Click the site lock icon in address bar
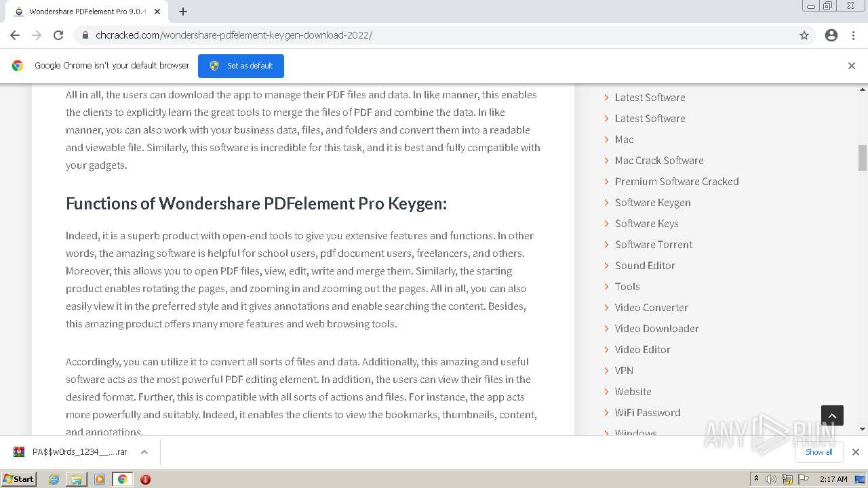Image resolution: width=868 pixels, height=488 pixels. click(85, 35)
